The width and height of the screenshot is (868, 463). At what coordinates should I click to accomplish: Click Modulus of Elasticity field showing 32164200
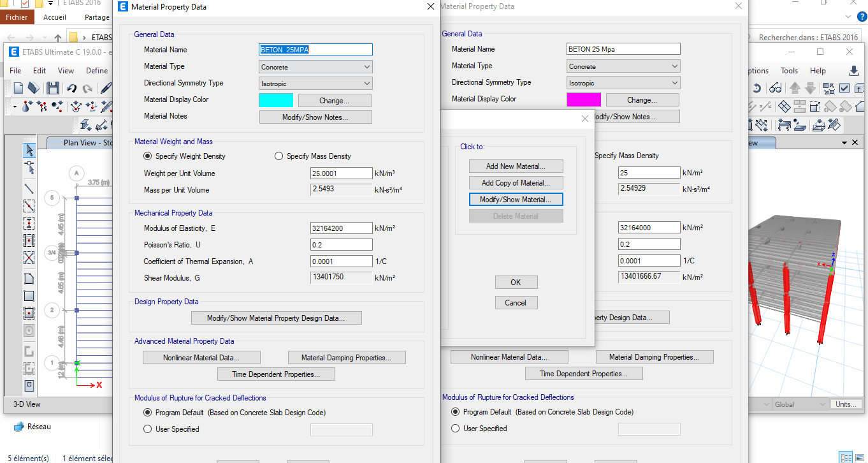(342, 228)
